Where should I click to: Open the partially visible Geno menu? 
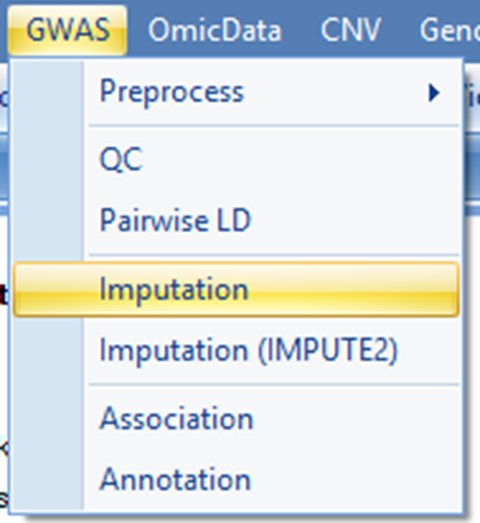[x=449, y=30]
